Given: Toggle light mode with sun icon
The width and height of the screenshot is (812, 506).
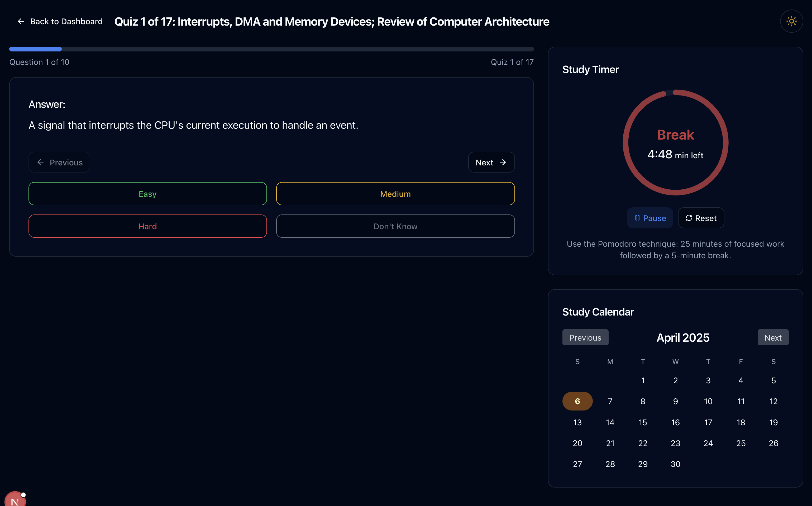Looking at the screenshot, I should pyautogui.click(x=791, y=21).
